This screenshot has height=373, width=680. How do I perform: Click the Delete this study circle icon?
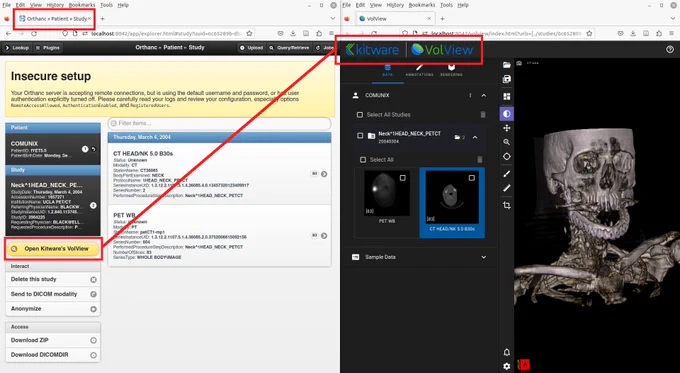click(x=93, y=280)
